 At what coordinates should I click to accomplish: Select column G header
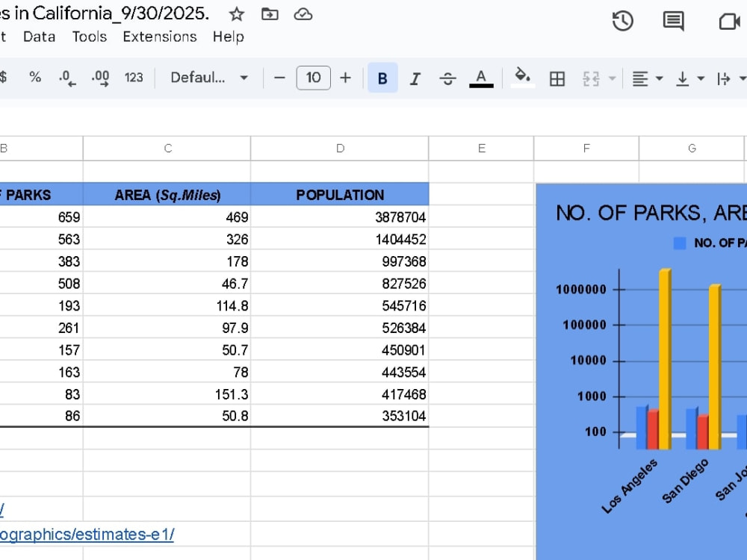pyautogui.click(x=692, y=148)
